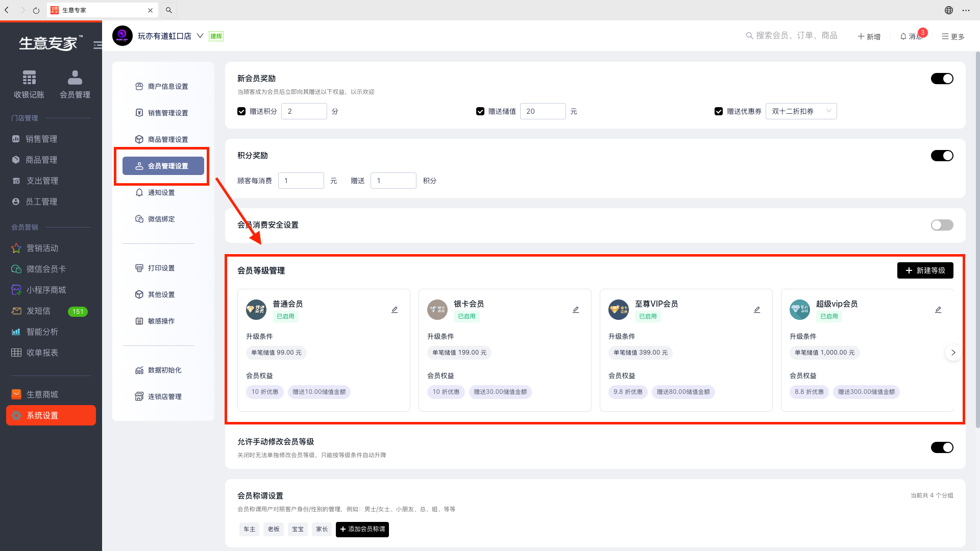980x551 pixels.
Task: Click the edit pencil for 至尊VIP会员
Action: click(757, 310)
